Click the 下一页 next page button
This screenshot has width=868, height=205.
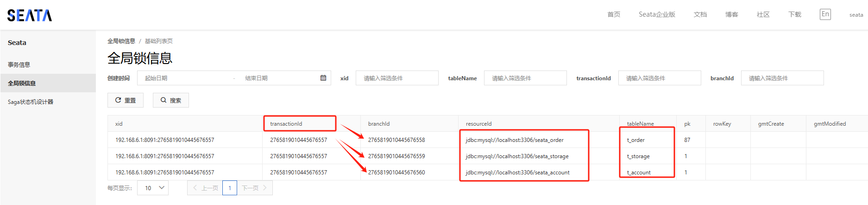(x=255, y=188)
